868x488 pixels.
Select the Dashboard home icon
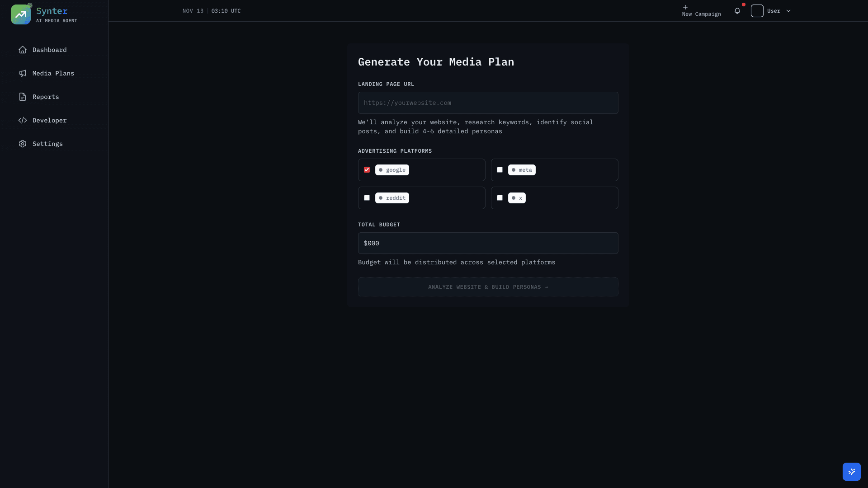coord(23,50)
